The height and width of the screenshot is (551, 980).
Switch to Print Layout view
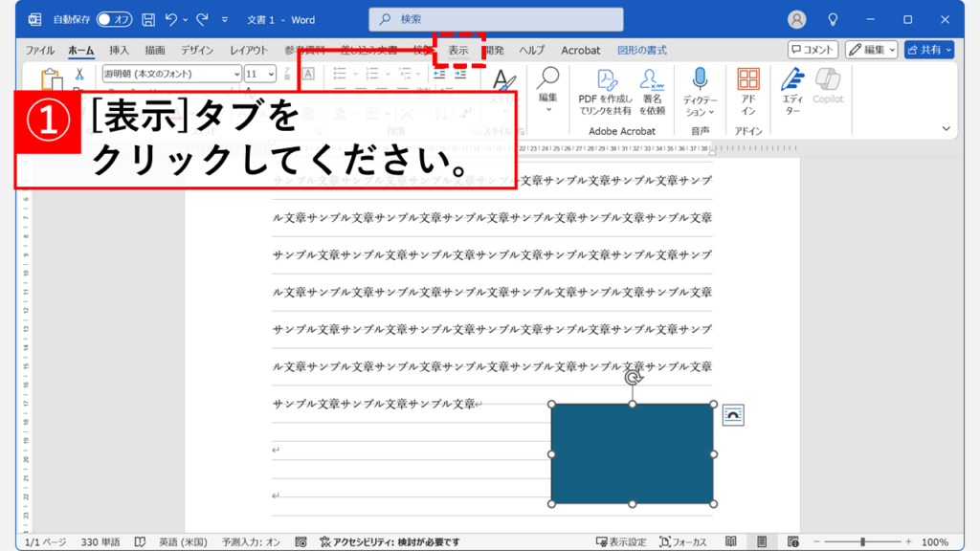[x=762, y=541]
